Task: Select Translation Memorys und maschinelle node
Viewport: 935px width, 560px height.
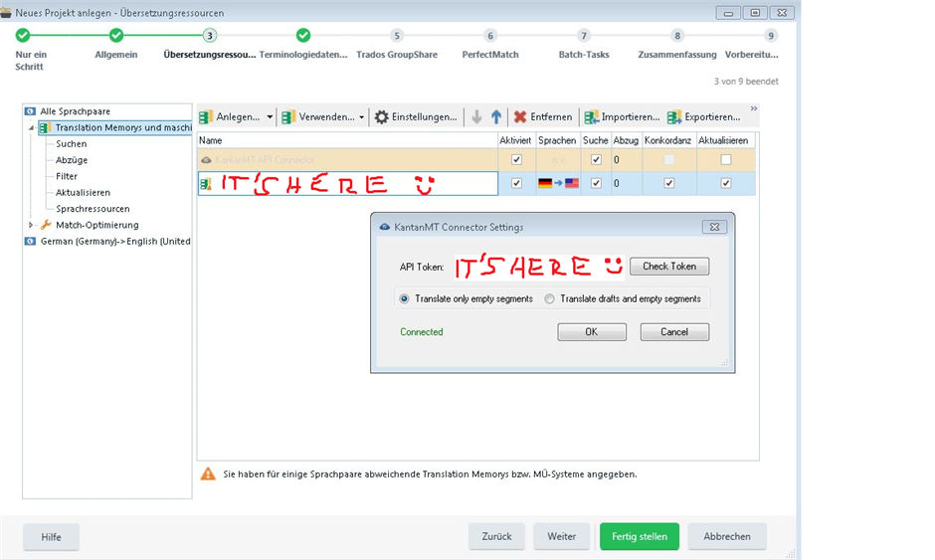Action: pyautogui.click(x=115, y=127)
